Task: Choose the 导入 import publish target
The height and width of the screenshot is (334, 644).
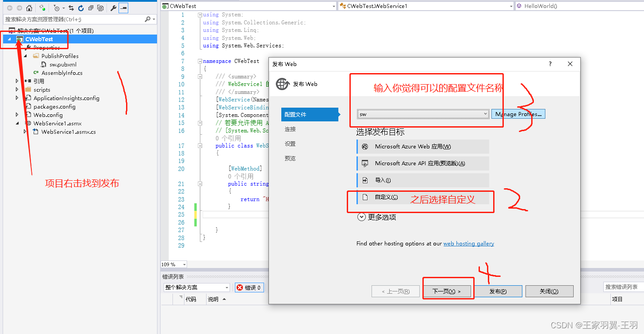Action: (423, 180)
